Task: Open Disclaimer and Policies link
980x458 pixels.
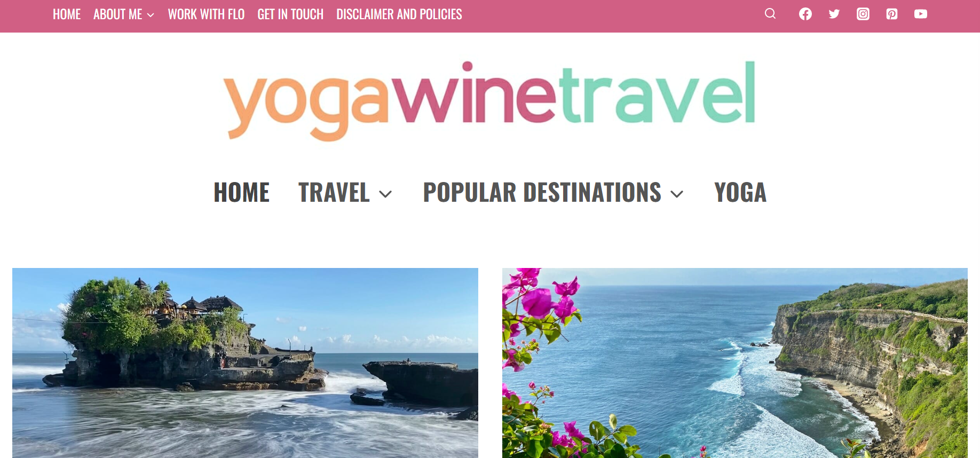Action: click(399, 14)
